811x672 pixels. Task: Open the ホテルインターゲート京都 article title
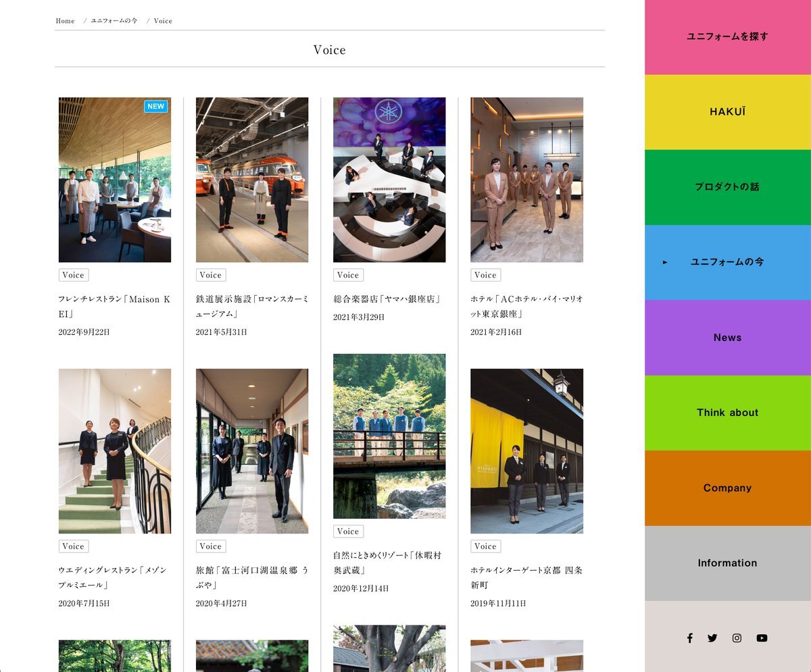pyautogui.click(x=526, y=577)
